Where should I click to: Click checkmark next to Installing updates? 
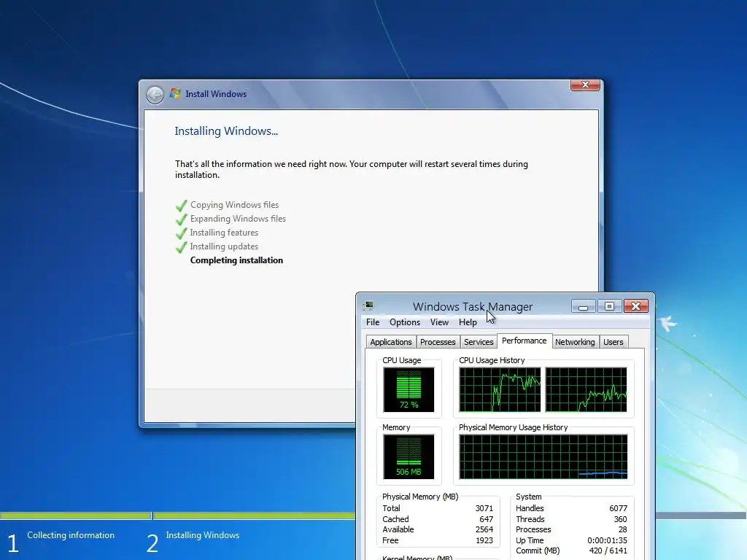(181, 247)
